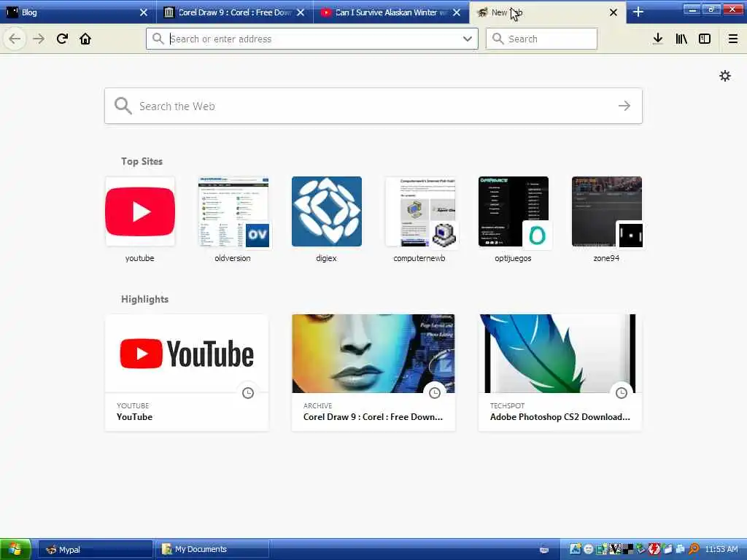The height and width of the screenshot is (560, 747).
Task: Click the Top Sites heading
Action: tap(142, 161)
